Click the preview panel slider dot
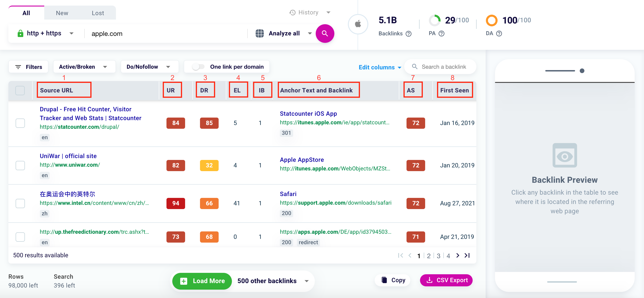Screen dimensions: 644x298 pos(582,71)
